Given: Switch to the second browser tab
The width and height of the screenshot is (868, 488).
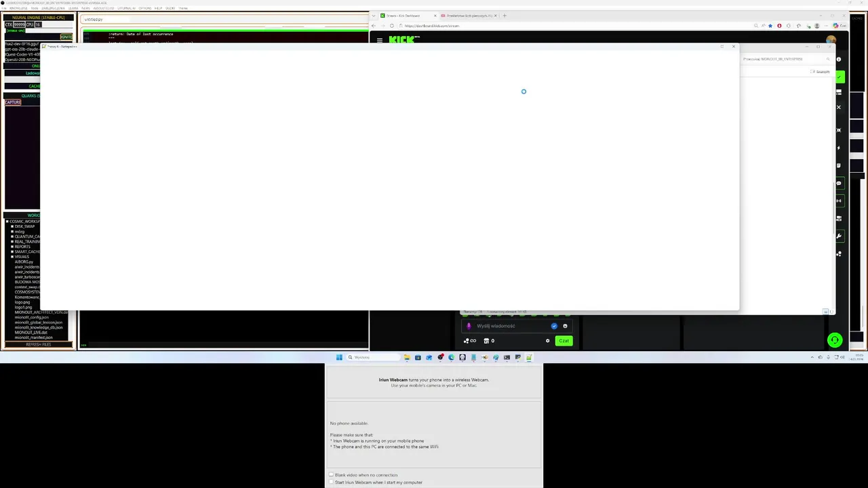Looking at the screenshot, I should [x=469, y=16].
